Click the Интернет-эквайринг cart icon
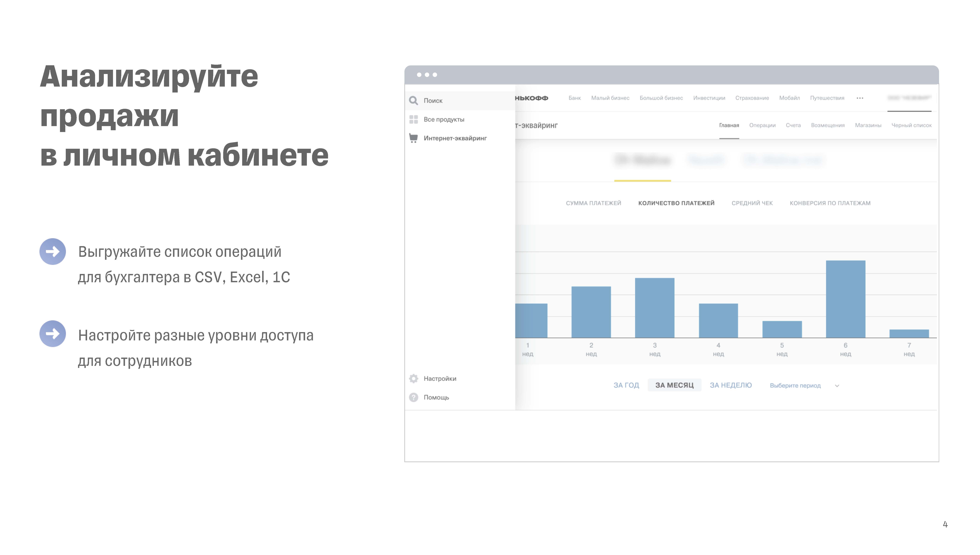The height and width of the screenshot is (555, 980). tap(413, 138)
